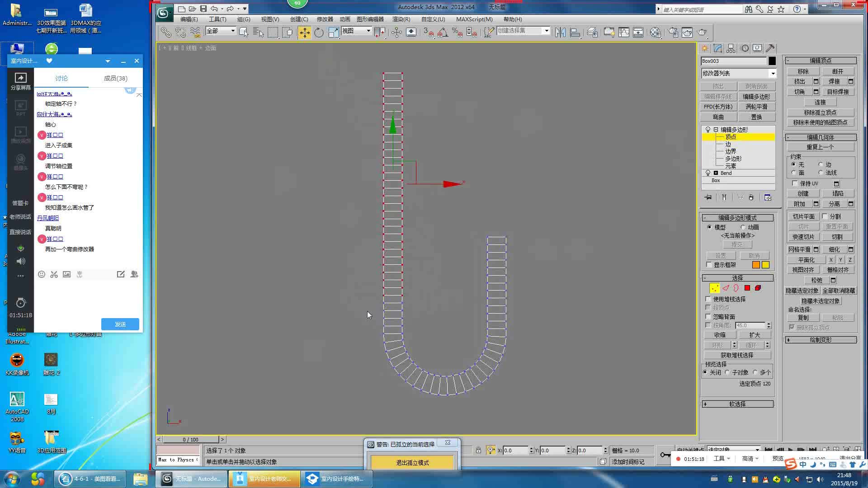Expand the Bend modifier tree node
The height and width of the screenshot is (488, 868).
pos(716,173)
